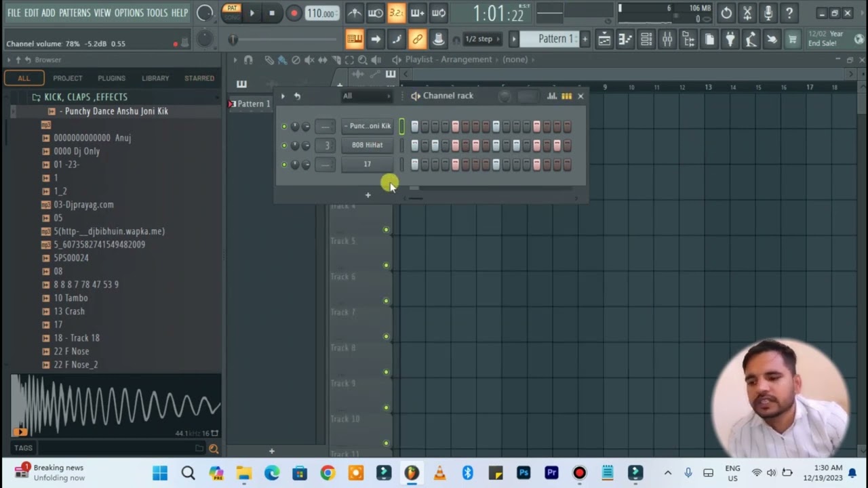Open the OPTIONS menu
The width and height of the screenshot is (868, 488).
129,13
